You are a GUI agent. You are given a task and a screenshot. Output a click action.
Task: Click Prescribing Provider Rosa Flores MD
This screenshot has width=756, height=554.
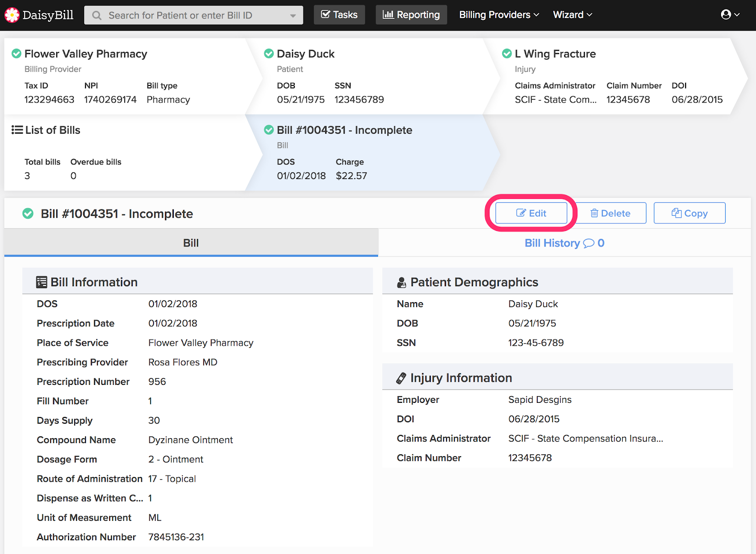(183, 362)
